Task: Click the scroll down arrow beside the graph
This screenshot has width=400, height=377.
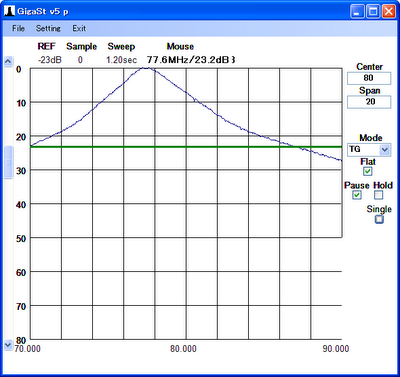Action: point(8,345)
